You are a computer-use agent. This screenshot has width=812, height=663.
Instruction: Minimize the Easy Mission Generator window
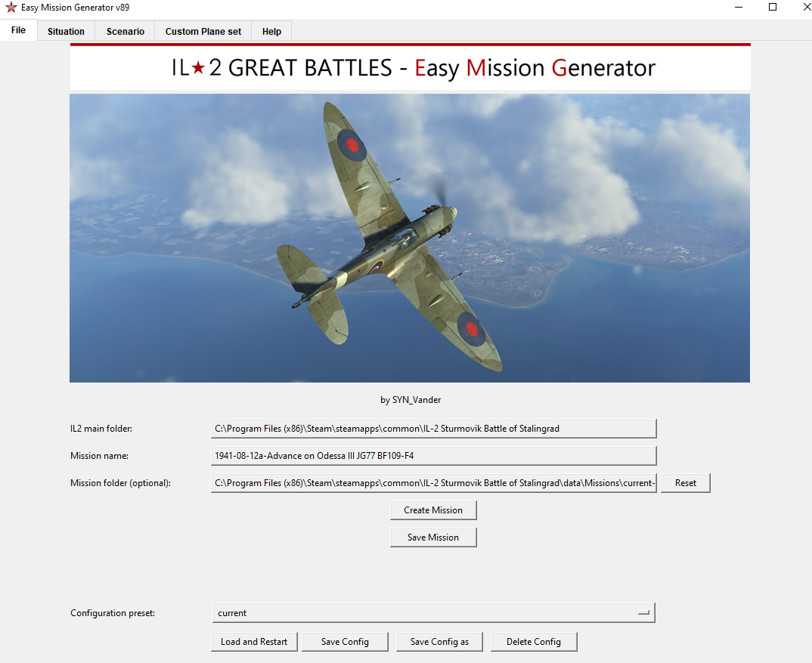click(x=738, y=8)
